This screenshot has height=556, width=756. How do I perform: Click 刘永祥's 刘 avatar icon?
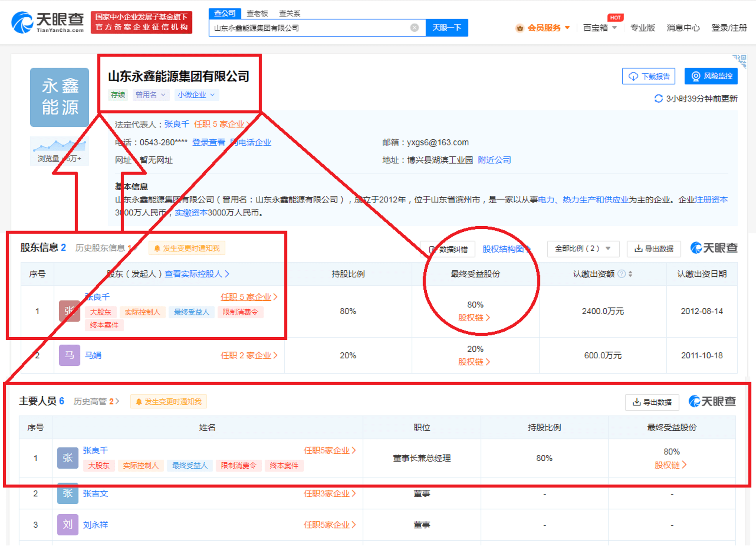[x=68, y=525]
